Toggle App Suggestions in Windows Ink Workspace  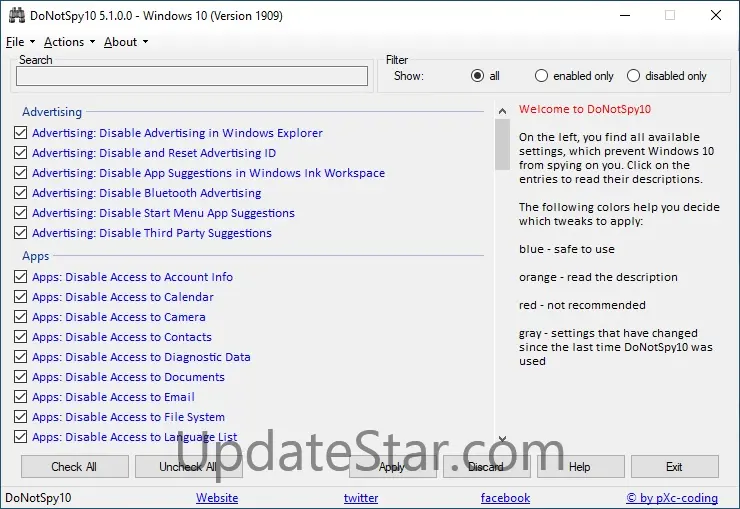[x=20, y=173]
